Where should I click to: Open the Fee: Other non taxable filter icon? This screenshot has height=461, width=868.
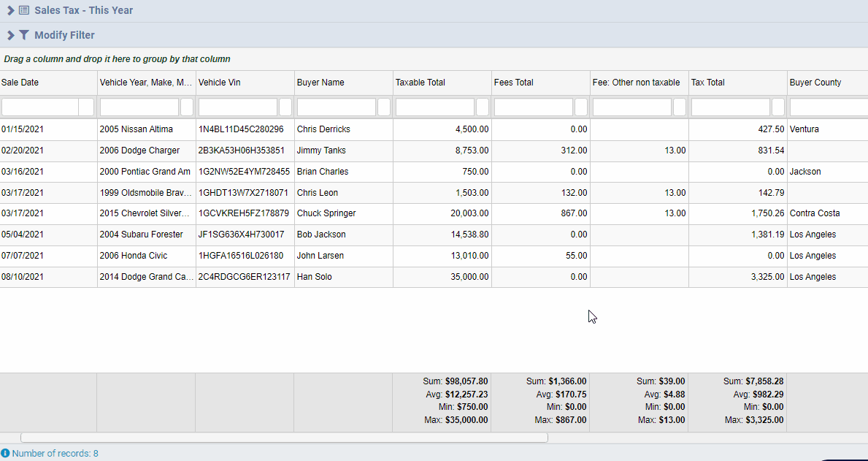click(678, 107)
